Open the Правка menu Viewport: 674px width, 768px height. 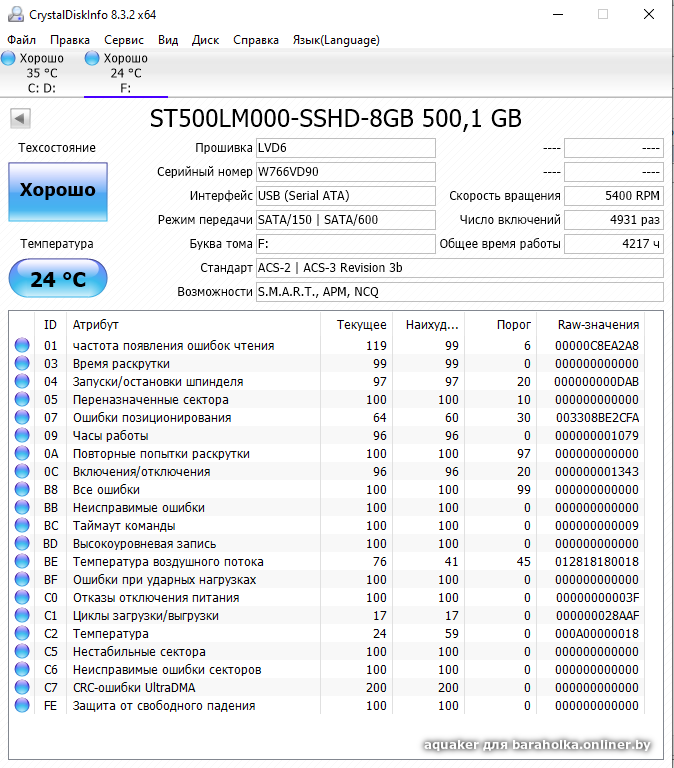[x=70, y=40]
